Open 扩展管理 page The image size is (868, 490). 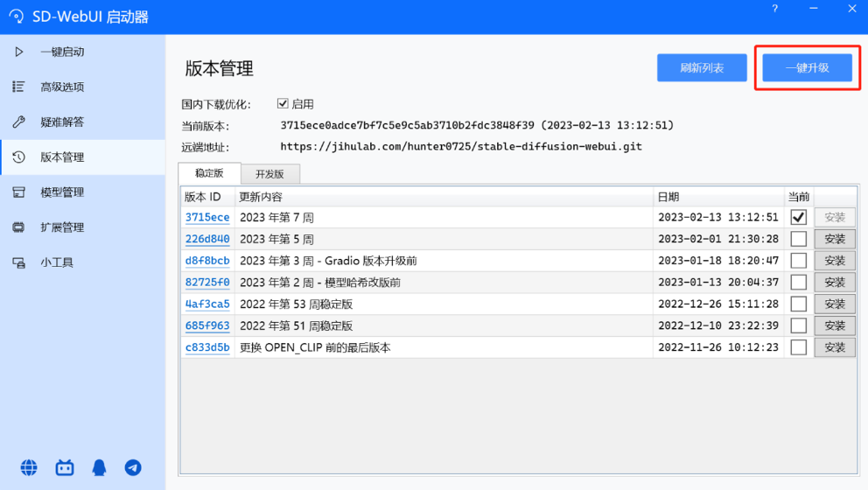82,227
